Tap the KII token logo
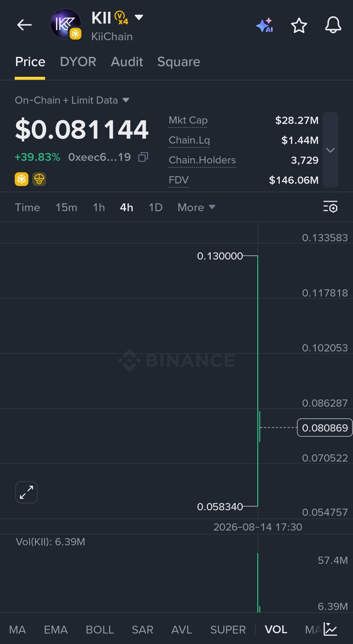This screenshot has height=644, width=353. click(66, 24)
